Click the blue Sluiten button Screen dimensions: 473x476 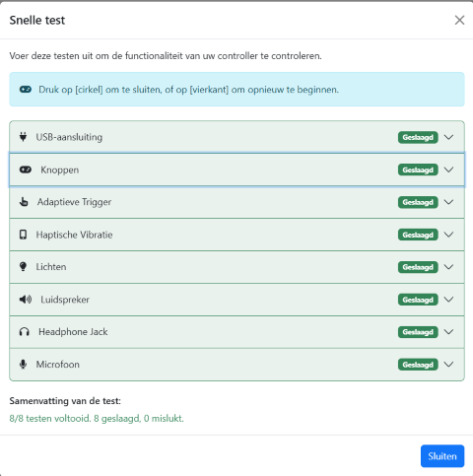pyautogui.click(x=442, y=456)
